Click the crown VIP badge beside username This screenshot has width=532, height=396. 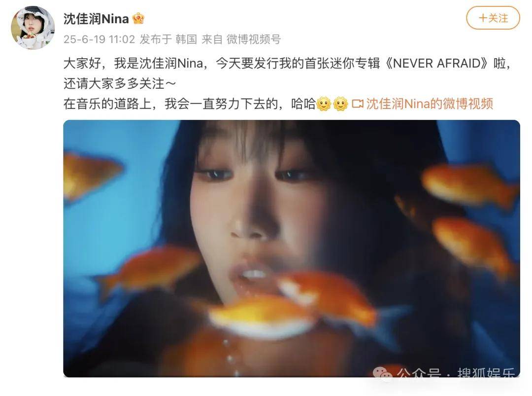[x=138, y=18]
